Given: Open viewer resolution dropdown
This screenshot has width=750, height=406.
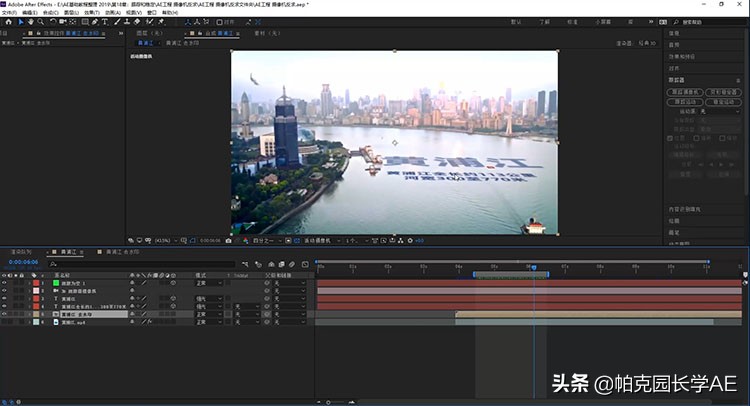Looking at the screenshot, I should (x=267, y=241).
